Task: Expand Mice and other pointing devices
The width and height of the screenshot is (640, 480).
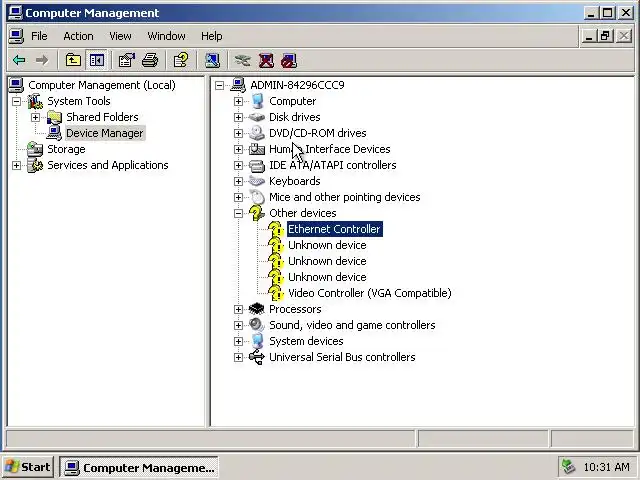Action: pos(238,197)
